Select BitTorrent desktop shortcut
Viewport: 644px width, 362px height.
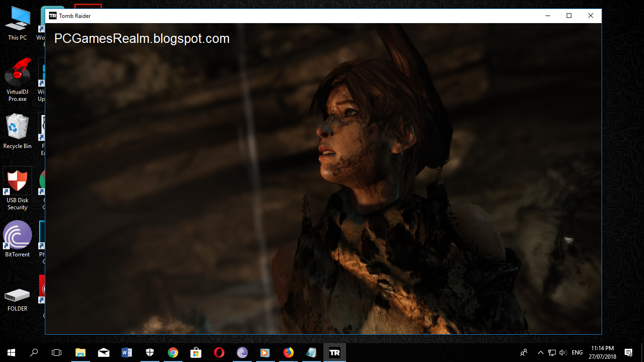point(17,239)
